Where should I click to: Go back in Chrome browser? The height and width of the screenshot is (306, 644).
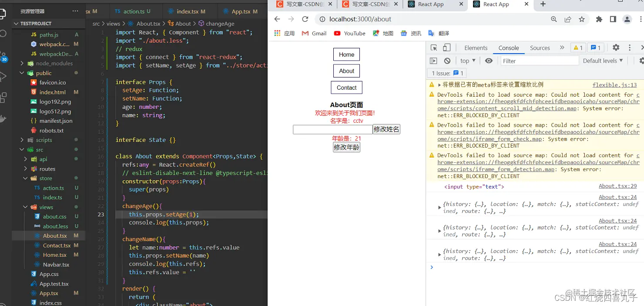point(277,19)
